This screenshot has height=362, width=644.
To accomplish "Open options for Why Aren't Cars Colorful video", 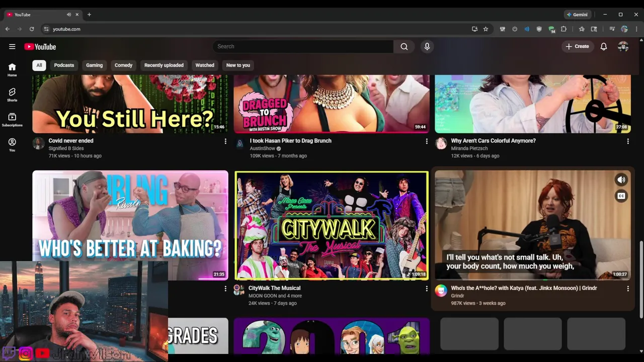I will click(x=628, y=141).
